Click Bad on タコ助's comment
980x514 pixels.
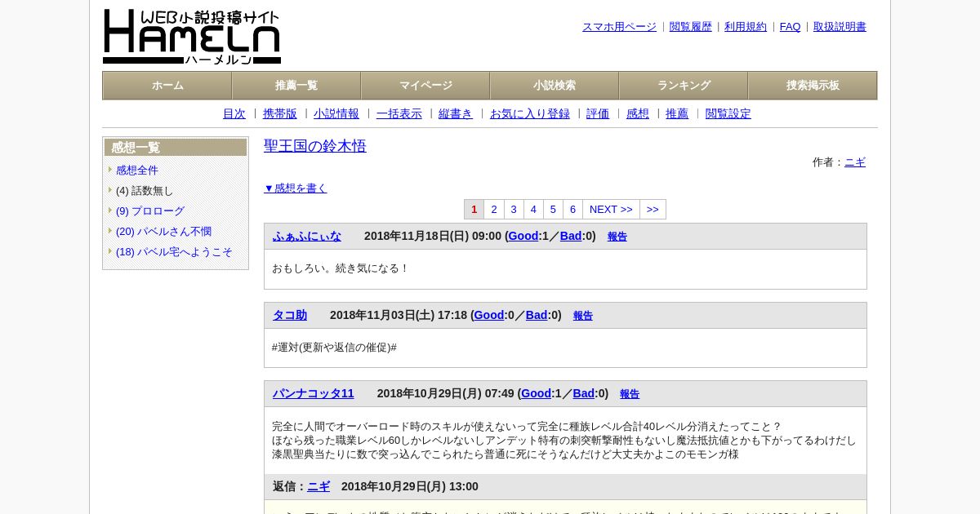click(537, 316)
